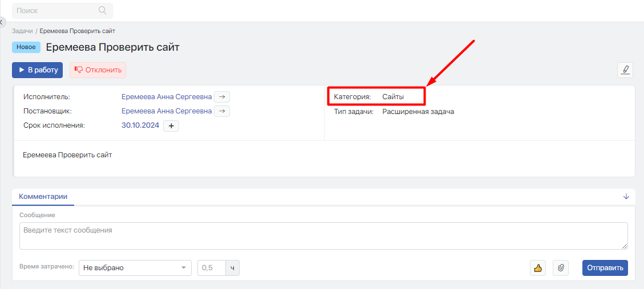Click the arrow button next to Постановщик
Image resolution: width=644 pixels, height=289 pixels.
coord(222,111)
